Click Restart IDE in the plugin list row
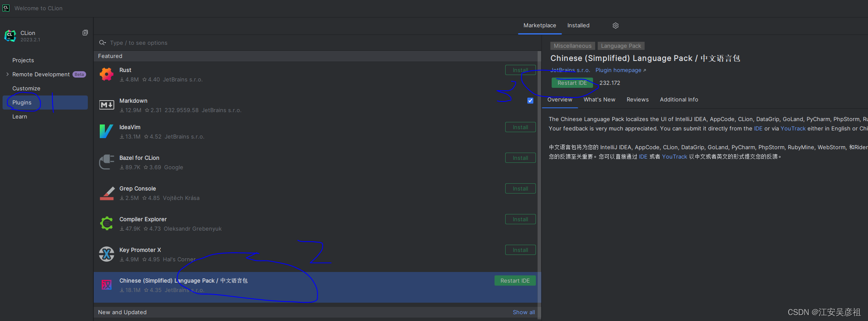 (x=515, y=281)
